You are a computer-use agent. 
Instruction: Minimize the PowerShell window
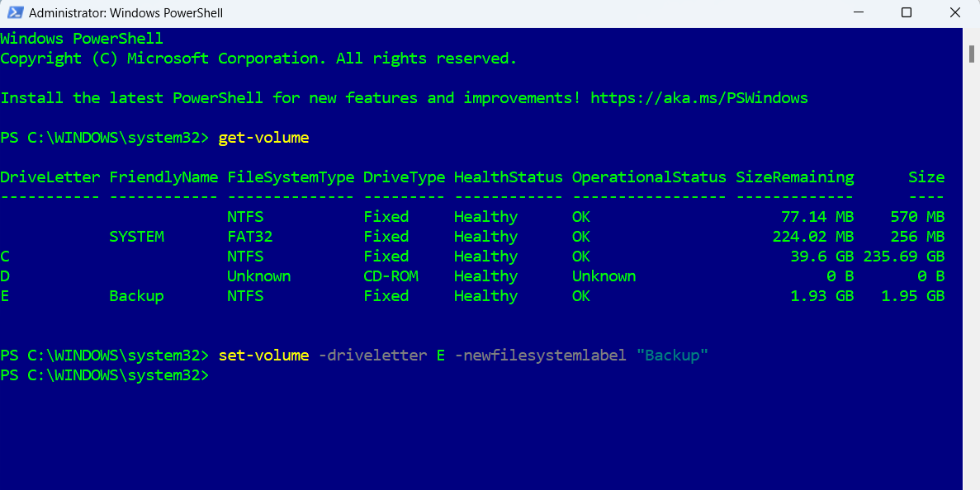pos(858,13)
